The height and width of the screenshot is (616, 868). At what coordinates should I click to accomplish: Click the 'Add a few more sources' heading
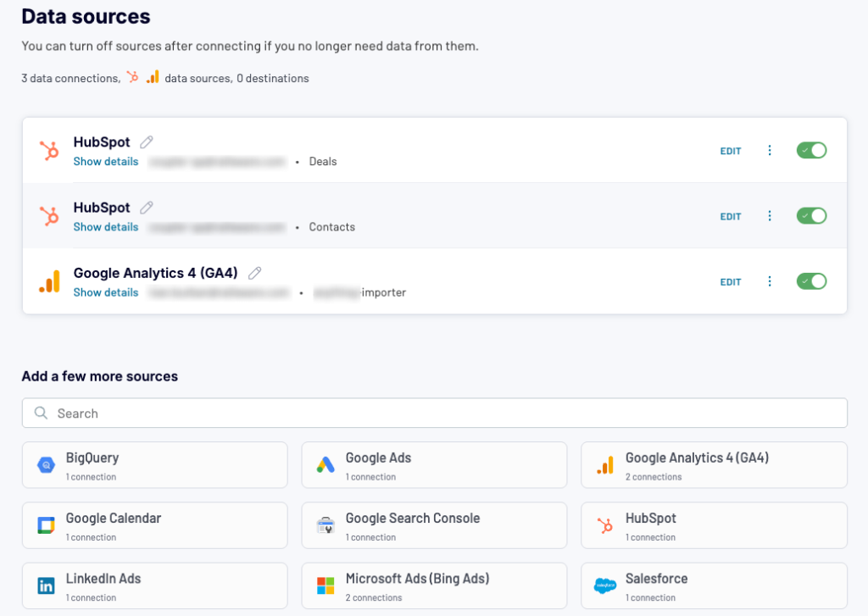[x=100, y=376]
